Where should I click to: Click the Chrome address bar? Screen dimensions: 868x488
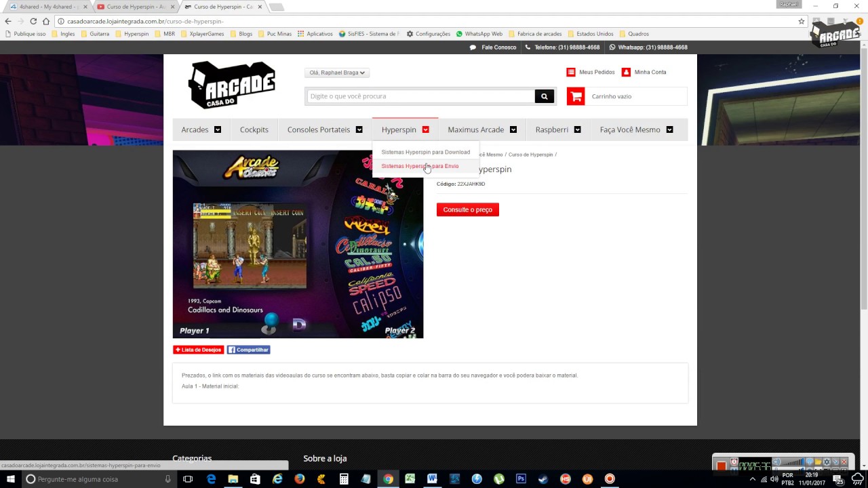pos(431,21)
